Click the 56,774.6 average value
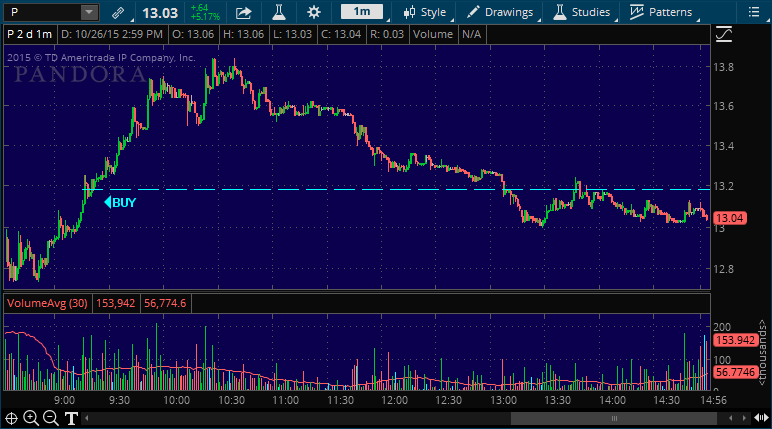 point(165,303)
